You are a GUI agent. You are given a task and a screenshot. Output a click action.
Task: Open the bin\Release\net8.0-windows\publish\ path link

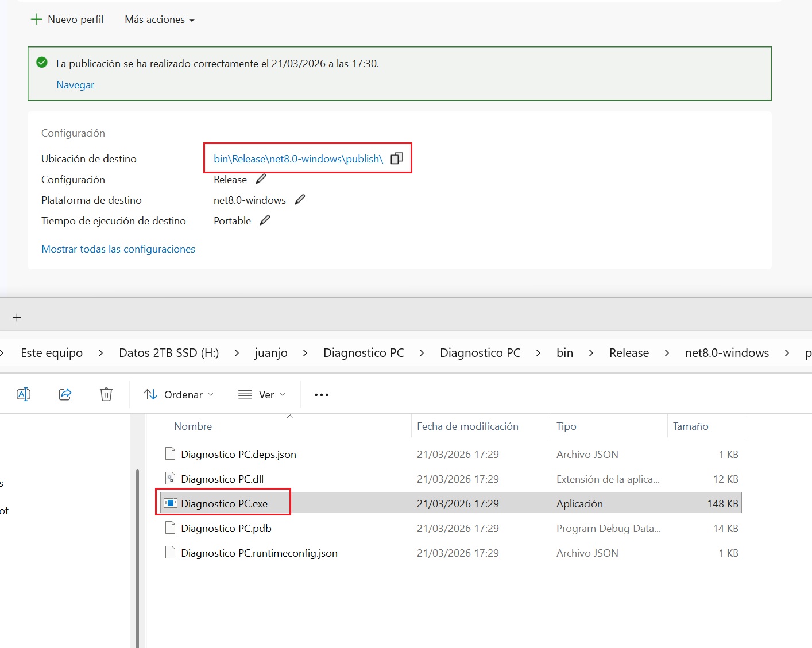coord(298,159)
